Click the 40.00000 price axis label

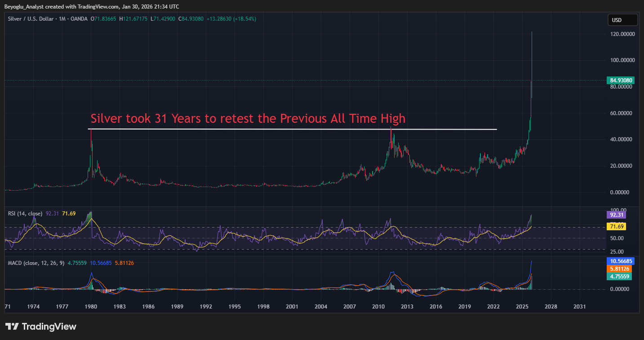622,139
